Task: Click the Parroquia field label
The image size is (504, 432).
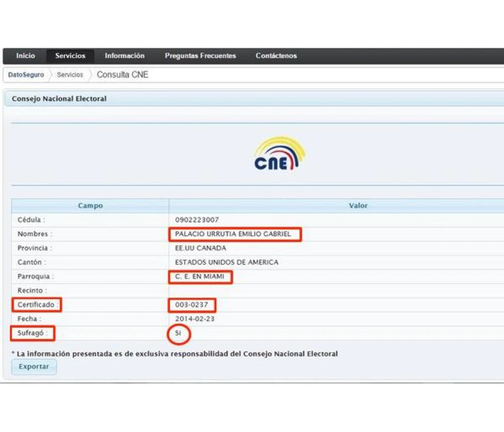Action: pos(36,276)
